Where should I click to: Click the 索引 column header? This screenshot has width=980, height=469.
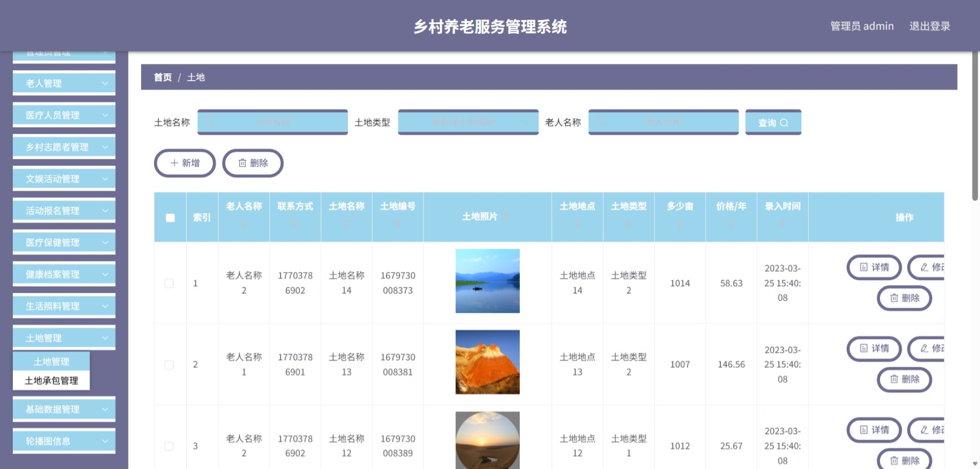tap(202, 217)
